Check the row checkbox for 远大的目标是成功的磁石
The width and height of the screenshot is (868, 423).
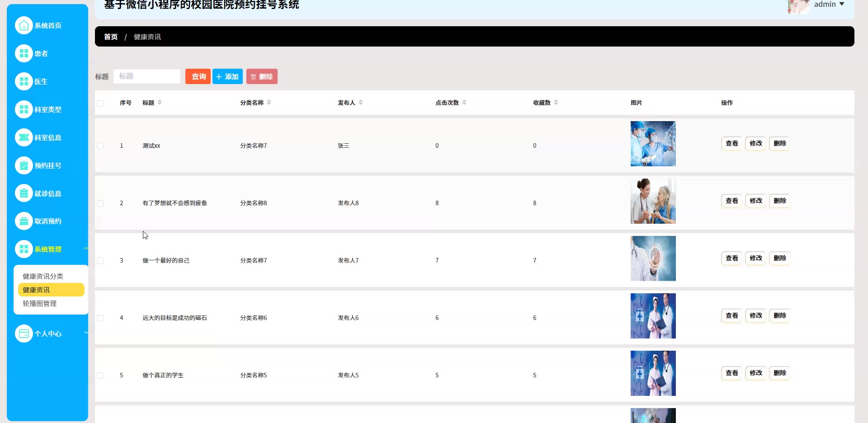click(100, 318)
